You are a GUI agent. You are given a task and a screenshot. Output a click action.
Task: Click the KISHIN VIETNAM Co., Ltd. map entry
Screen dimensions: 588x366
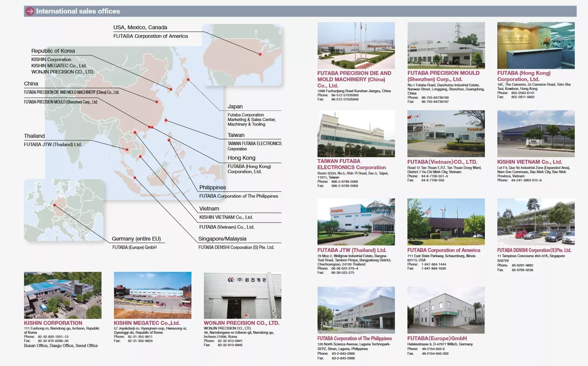(x=226, y=217)
